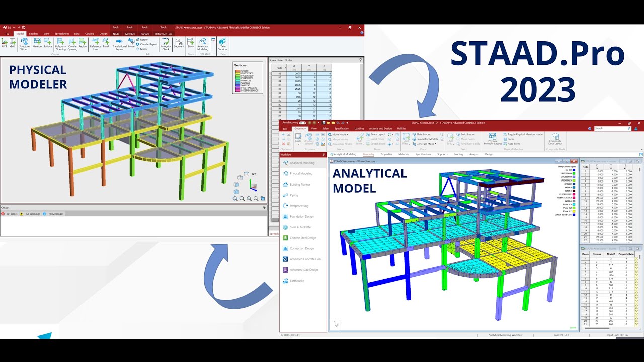This screenshot has height=362, width=644.
Task: Pin the Workflow panel
Action: pyautogui.click(x=324, y=155)
